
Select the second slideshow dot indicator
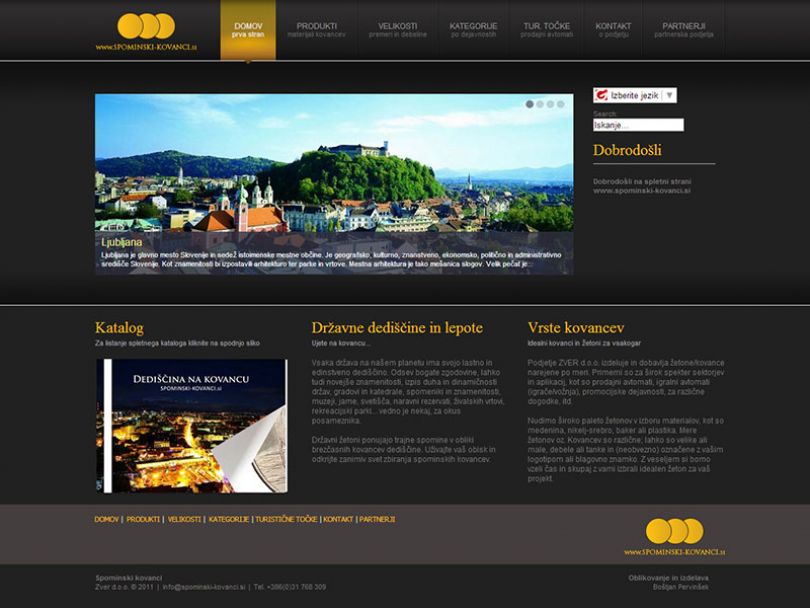pyautogui.click(x=540, y=104)
